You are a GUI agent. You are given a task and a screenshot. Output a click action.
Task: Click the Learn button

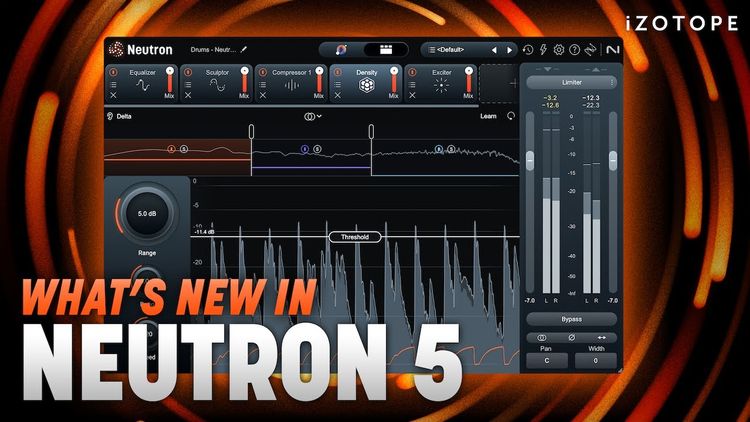[x=488, y=116]
